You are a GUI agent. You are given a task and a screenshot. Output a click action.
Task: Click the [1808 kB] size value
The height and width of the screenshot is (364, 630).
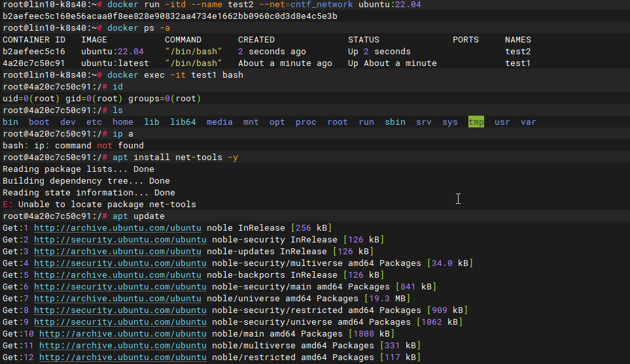(x=371, y=334)
